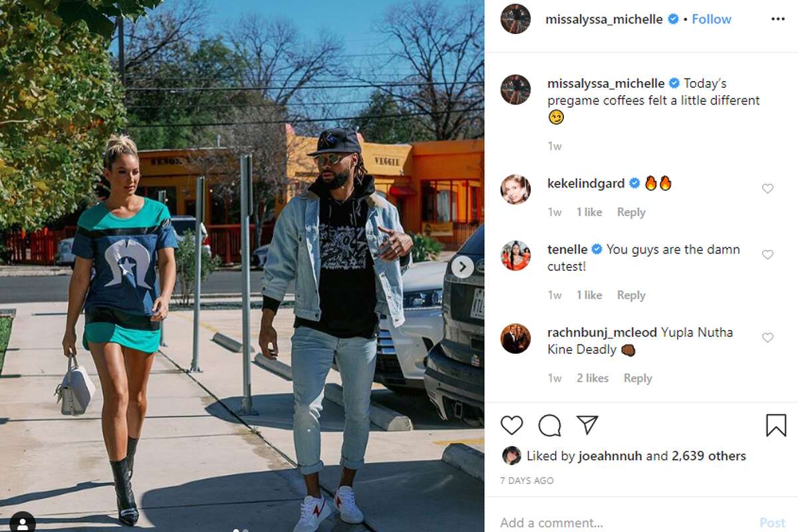Reply to kekelindgard's comment

pyautogui.click(x=631, y=212)
